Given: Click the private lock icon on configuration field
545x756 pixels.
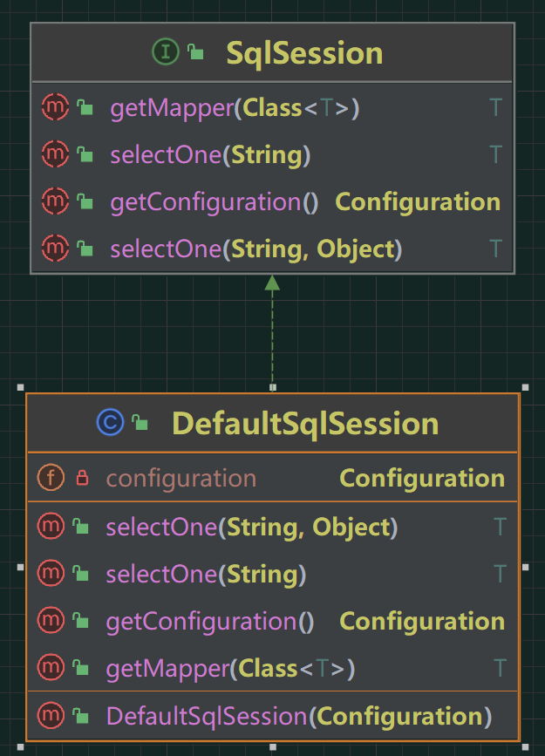Looking at the screenshot, I should [x=83, y=478].
